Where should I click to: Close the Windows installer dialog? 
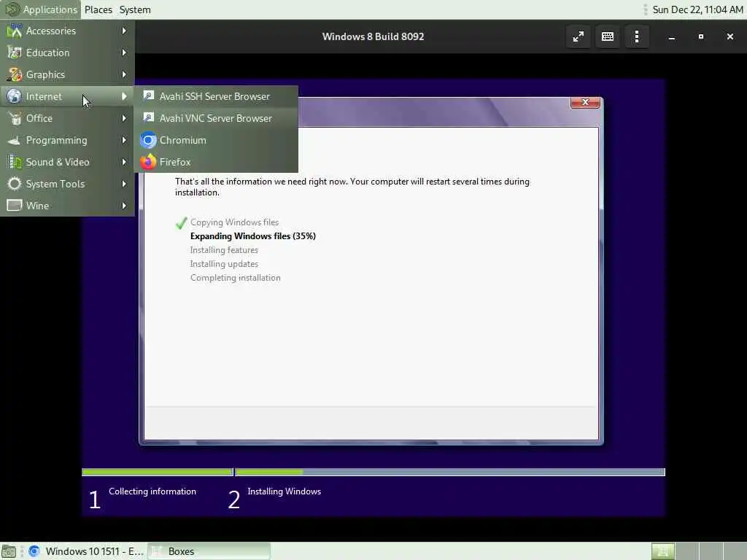[x=585, y=102]
